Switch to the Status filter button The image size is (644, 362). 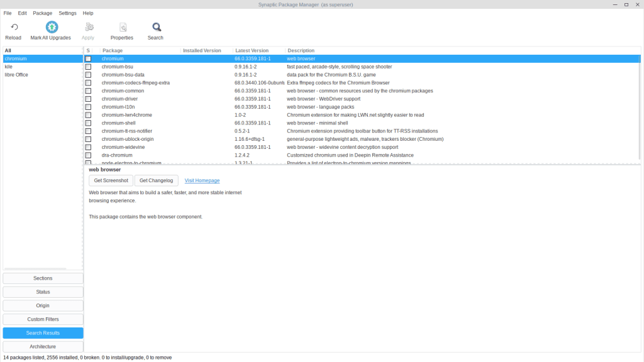pos(43,292)
